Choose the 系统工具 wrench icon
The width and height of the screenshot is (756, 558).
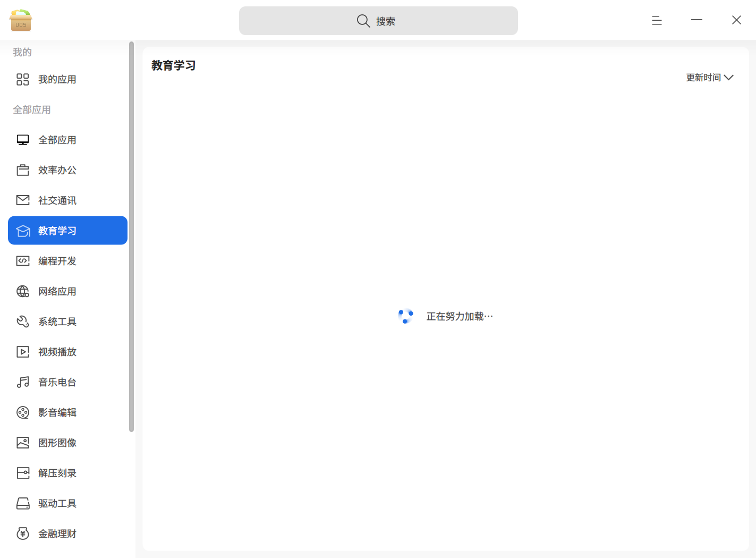tap(23, 322)
